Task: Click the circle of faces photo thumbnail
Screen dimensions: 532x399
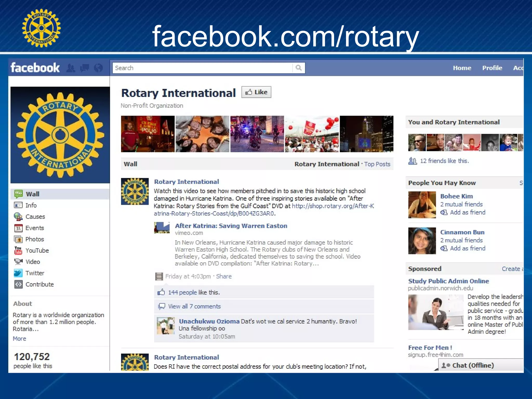Action: [202, 134]
